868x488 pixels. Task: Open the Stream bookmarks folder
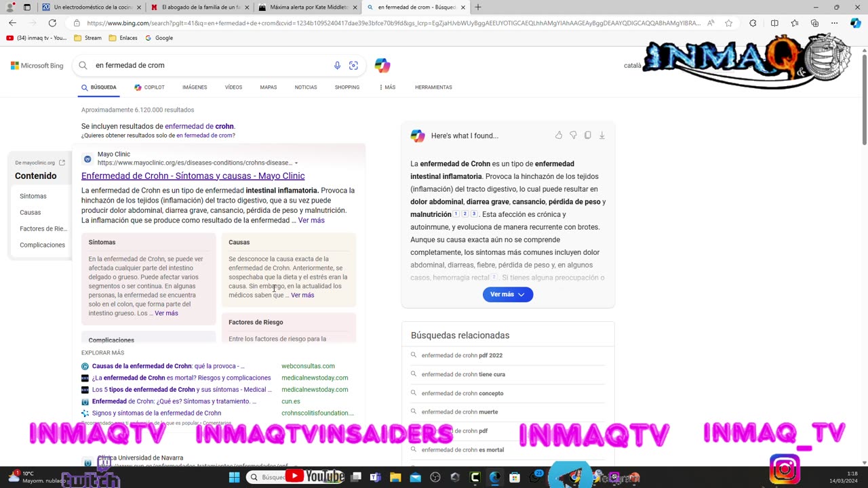click(87, 38)
